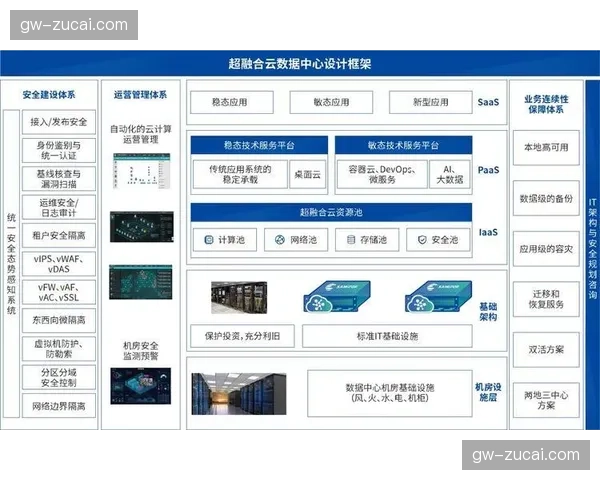The image size is (600, 480).
Task: Click the 稳态应用 box
Action: point(232,102)
